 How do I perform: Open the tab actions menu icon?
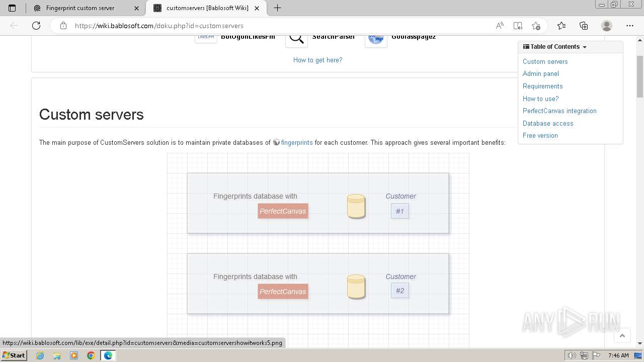click(x=12, y=8)
